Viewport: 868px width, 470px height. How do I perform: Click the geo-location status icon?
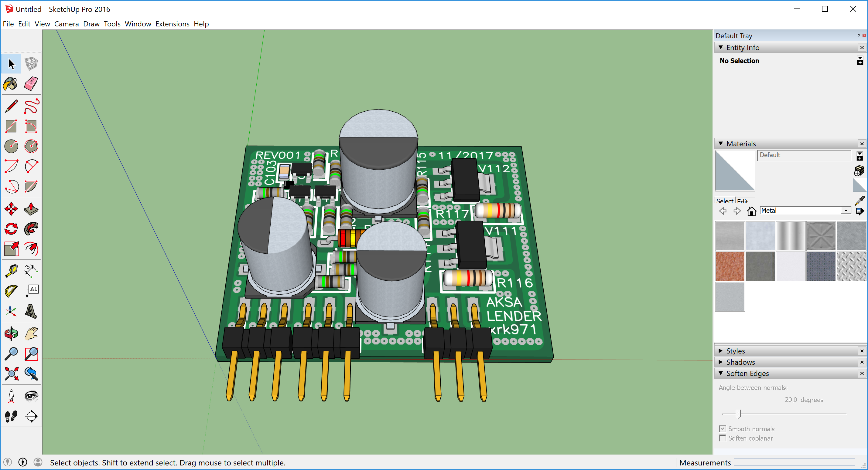(8, 462)
